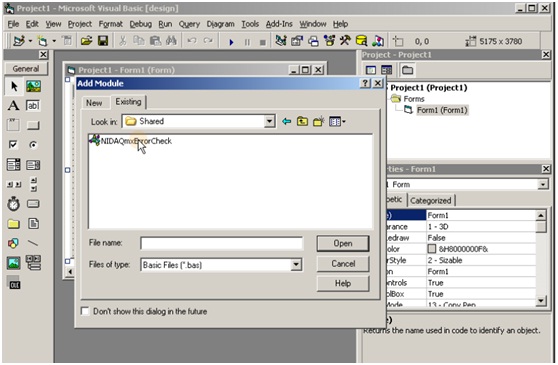Image resolution: width=558 pixels, height=365 pixels.
Task: Expand the Look in folder dropdown
Action: [269, 121]
